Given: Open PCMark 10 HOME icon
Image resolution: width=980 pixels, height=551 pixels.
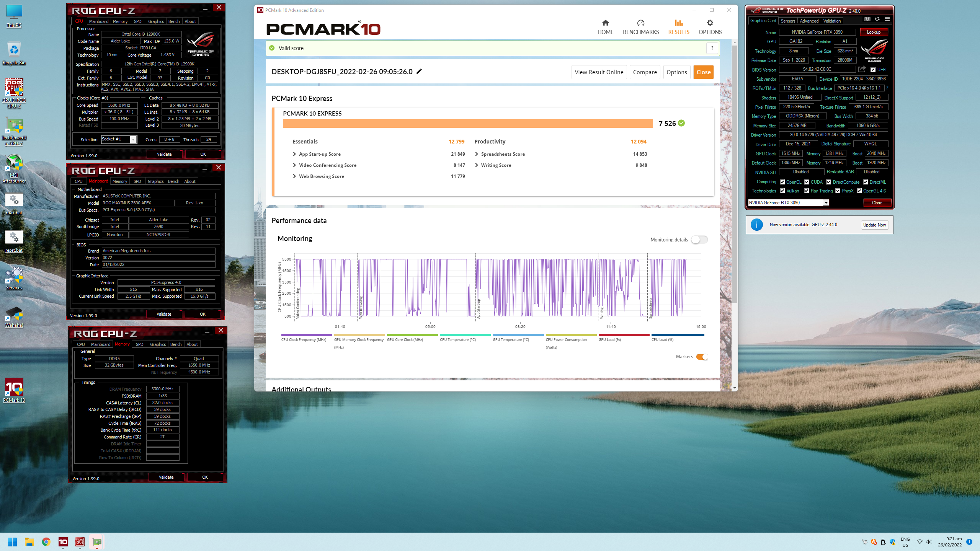Looking at the screenshot, I should click(605, 23).
